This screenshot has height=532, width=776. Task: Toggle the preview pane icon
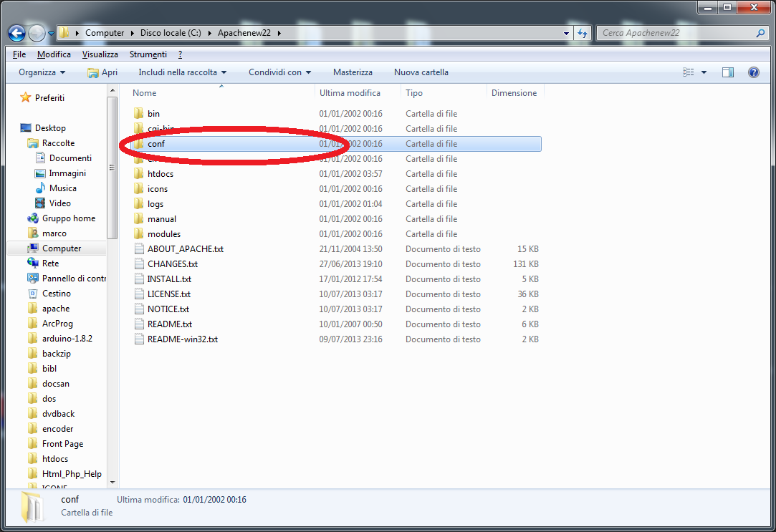tap(728, 72)
